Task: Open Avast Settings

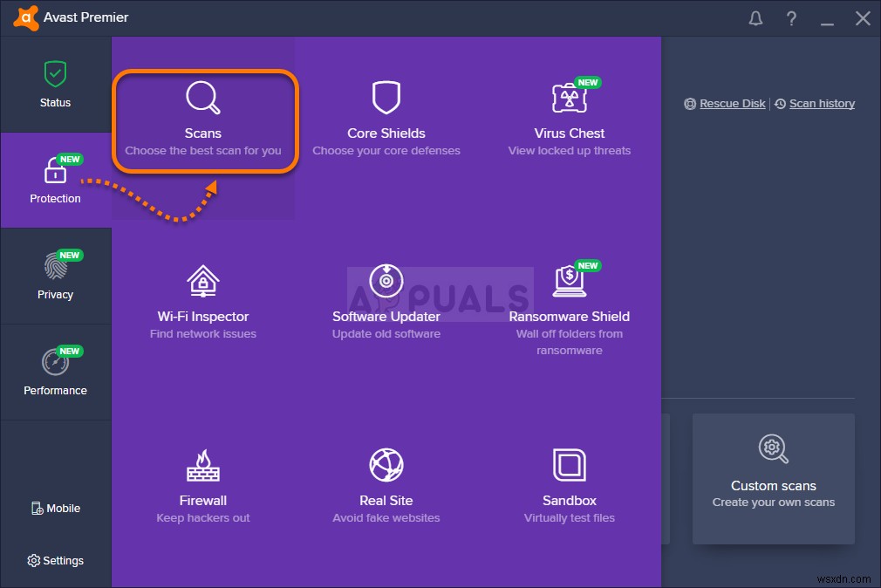Action: [55, 560]
